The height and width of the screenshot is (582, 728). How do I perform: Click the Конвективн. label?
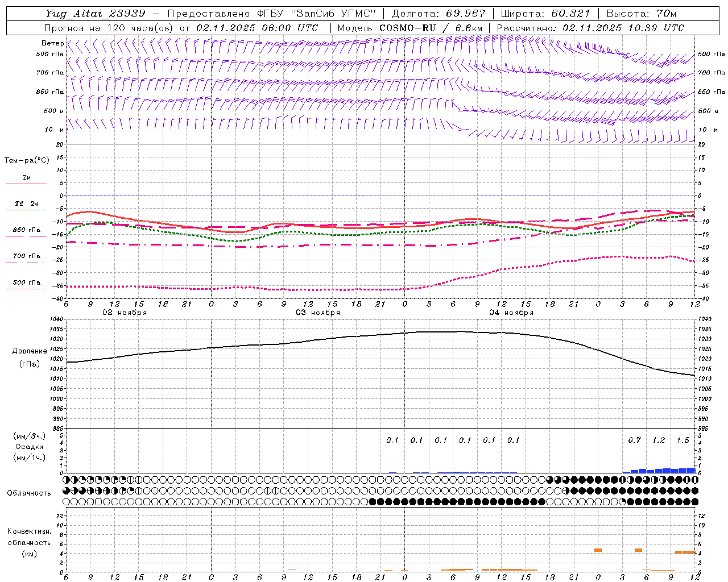(x=29, y=531)
